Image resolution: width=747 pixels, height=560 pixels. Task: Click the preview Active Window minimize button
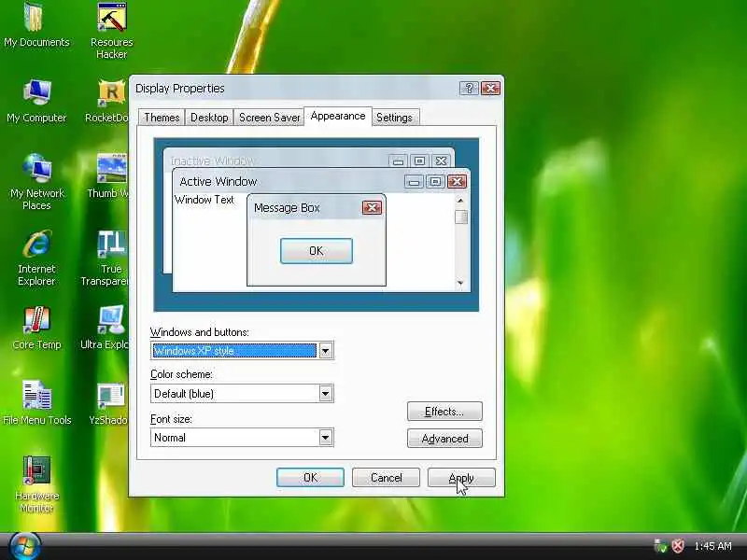(414, 181)
